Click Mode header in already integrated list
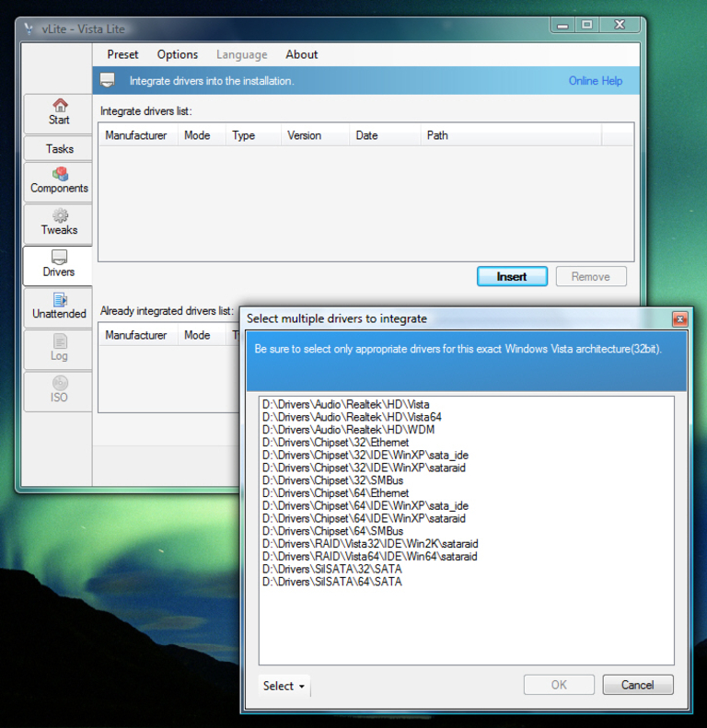Image resolution: width=707 pixels, height=728 pixels. click(x=201, y=335)
